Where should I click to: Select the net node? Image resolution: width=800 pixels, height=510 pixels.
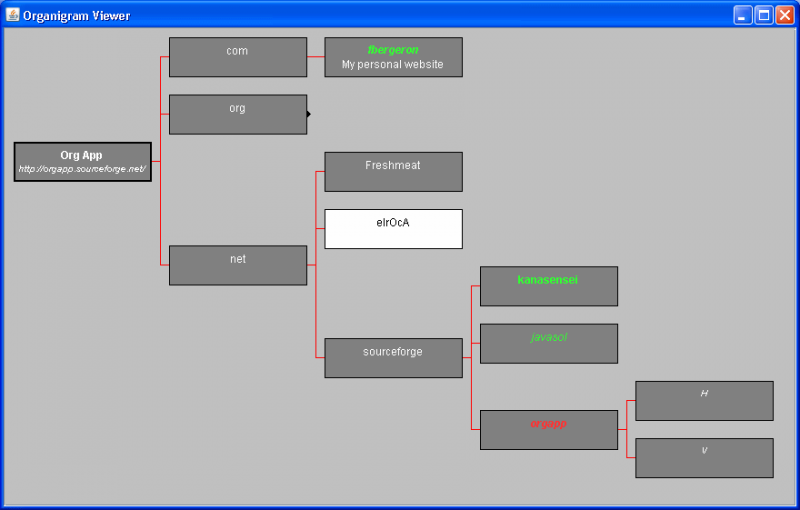[238, 265]
